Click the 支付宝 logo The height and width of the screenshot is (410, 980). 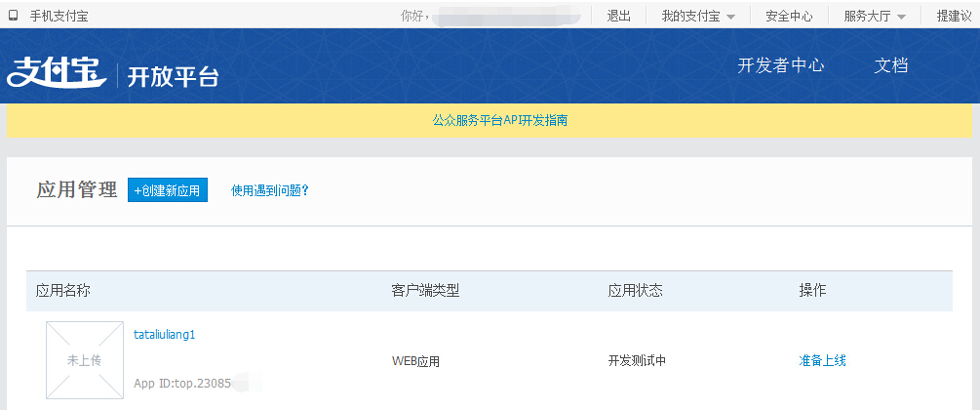point(57,72)
